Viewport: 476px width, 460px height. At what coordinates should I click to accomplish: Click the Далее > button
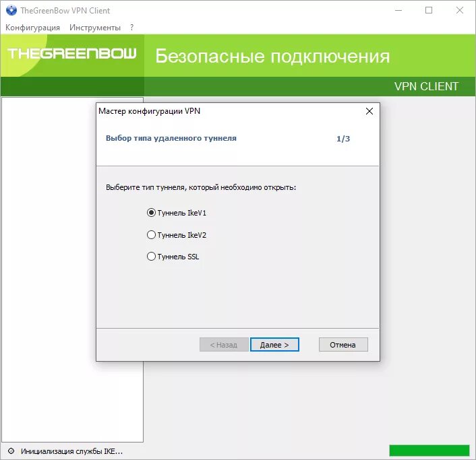pyautogui.click(x=274, y=345)
